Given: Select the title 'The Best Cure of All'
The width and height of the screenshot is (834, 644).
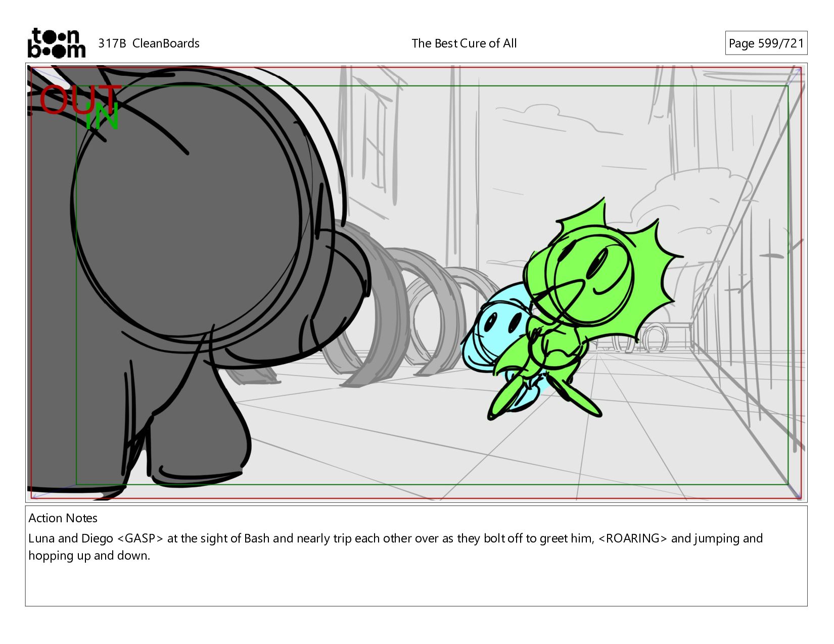Looking at the screenshot, I should click(x=464, y=43).
